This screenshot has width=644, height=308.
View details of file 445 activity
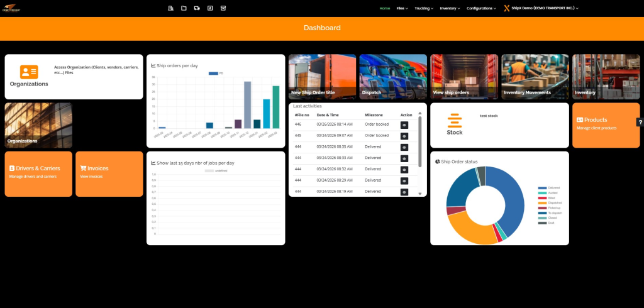pos(404,135)
